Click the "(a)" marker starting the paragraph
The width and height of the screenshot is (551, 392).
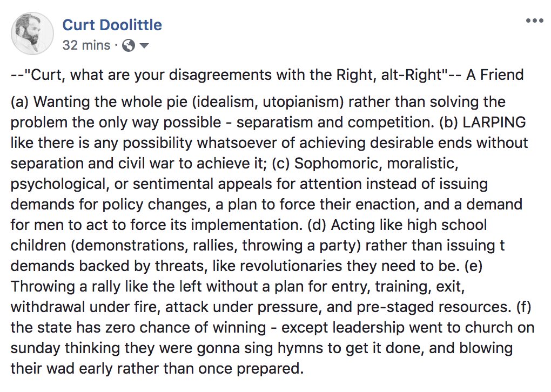[21, 102]
